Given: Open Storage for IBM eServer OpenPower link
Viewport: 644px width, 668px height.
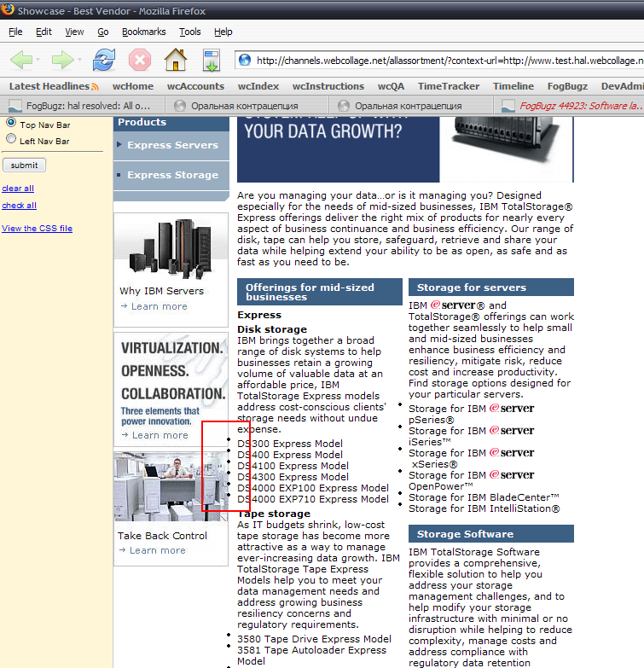Looking at the screenshot, I should (x=471, y=480).
